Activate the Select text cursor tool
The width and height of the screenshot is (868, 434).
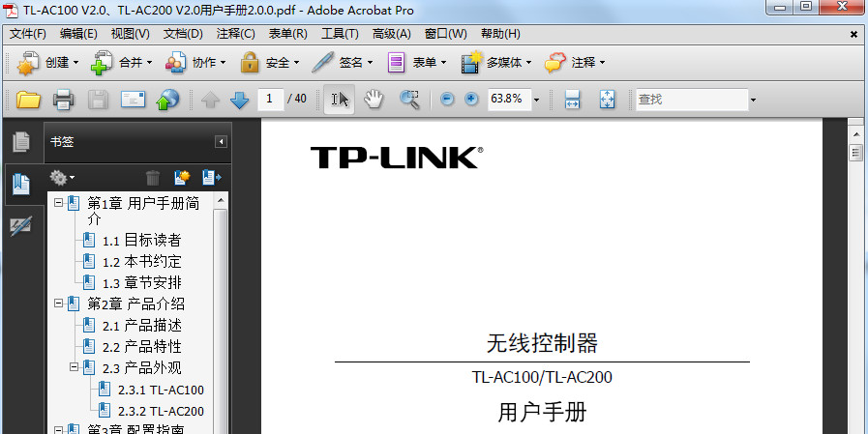click(x=340, y=100)
